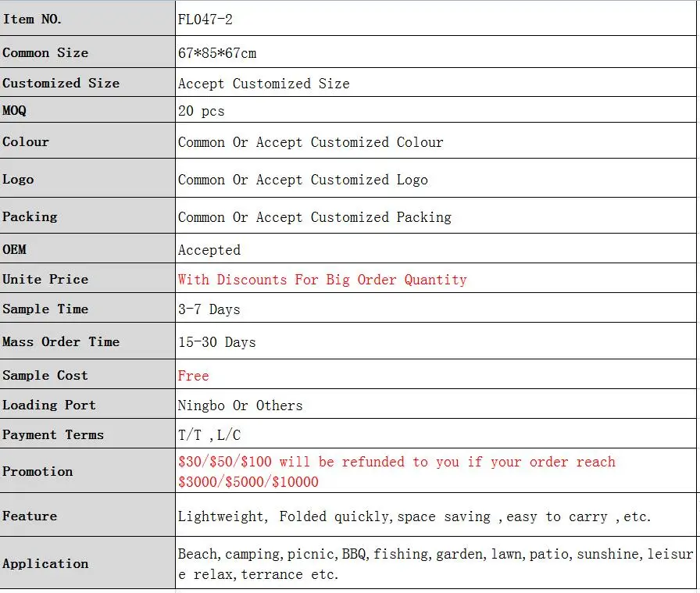
Task: Select 'Common Or Accept Customized Packing' cell
Action: pos(315,217)
